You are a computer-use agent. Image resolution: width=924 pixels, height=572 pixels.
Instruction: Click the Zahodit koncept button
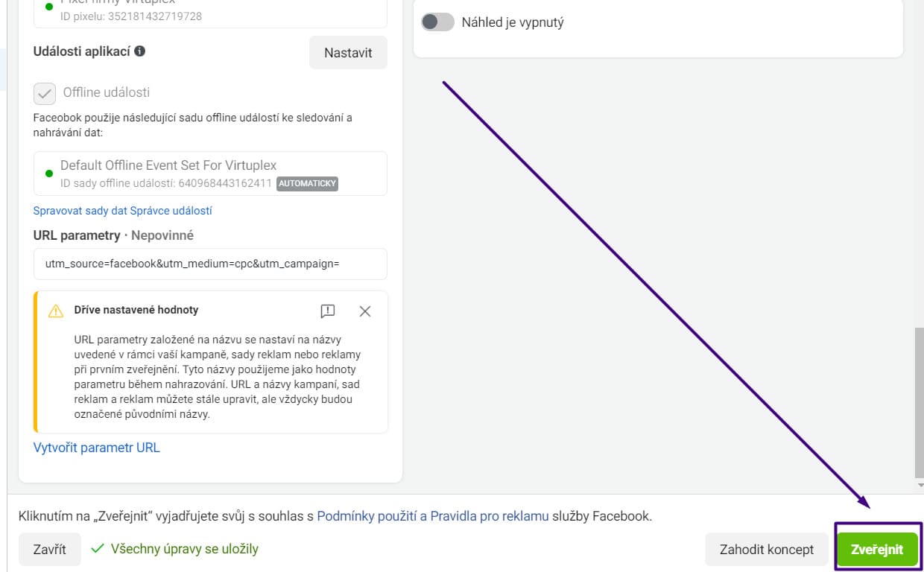(x=767, y=550)
